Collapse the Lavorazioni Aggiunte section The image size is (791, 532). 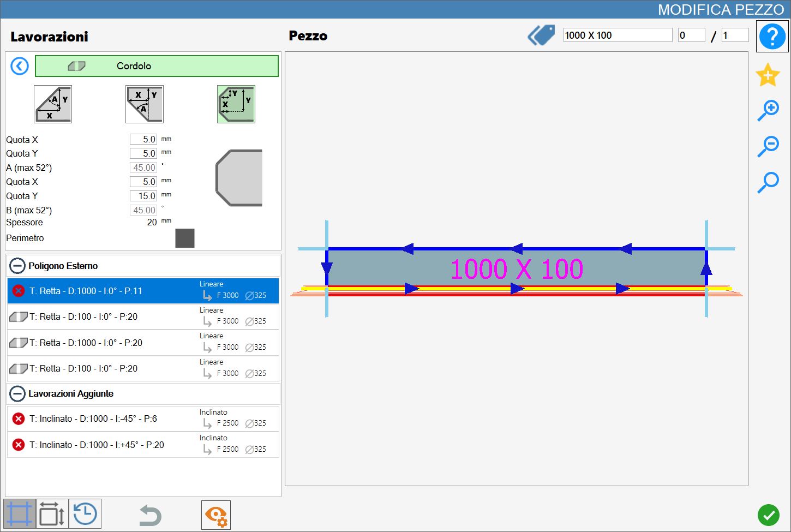click(17, 393)
